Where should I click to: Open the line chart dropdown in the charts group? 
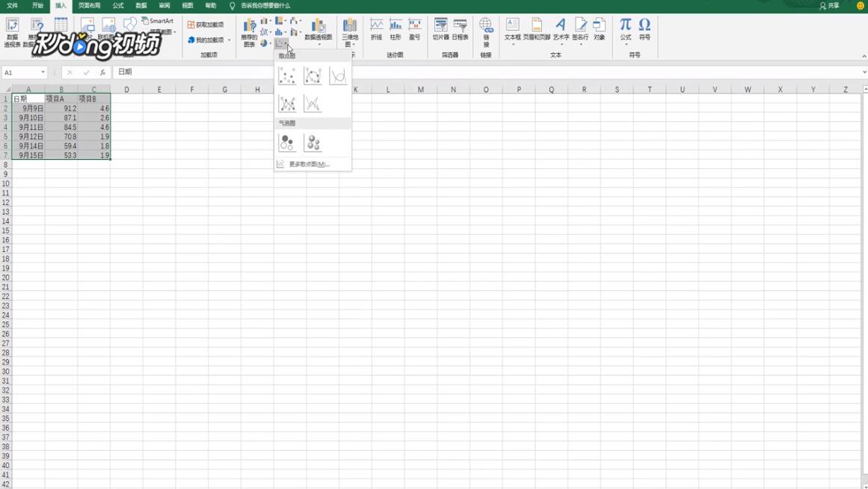click(x=265, y=32)
